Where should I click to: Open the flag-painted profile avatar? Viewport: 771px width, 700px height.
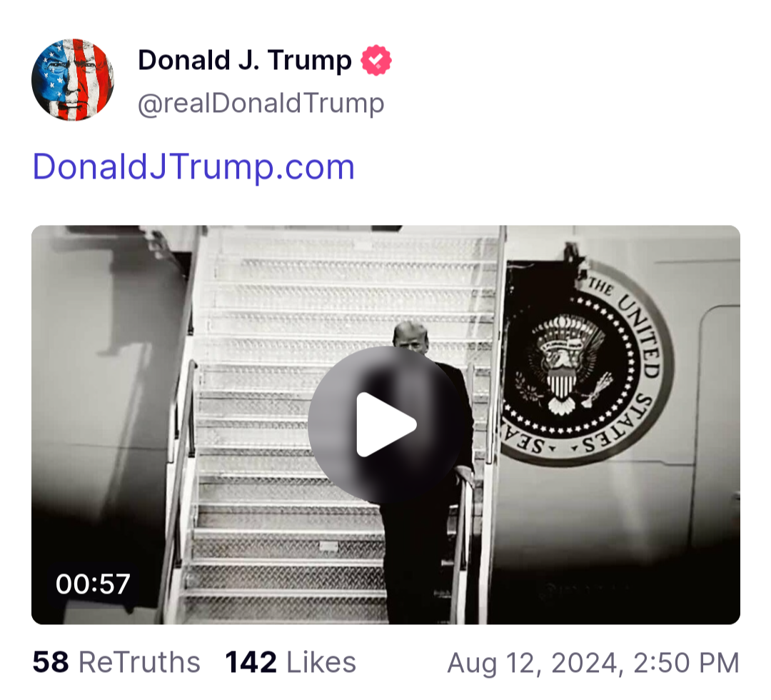73,80
